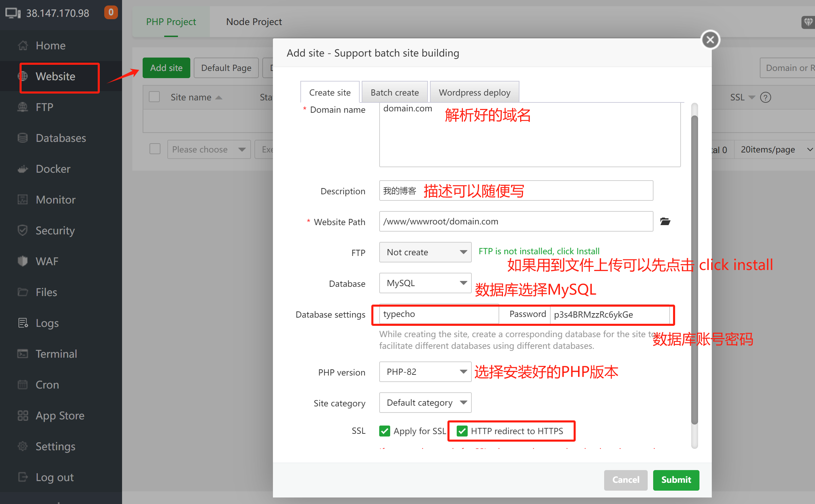Sort by Site name arrow icon

[218, 98]
